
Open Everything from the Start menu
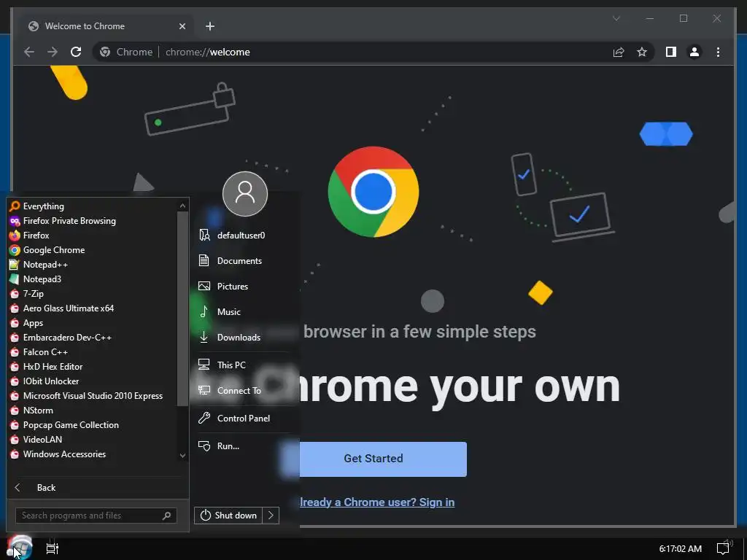93,206
